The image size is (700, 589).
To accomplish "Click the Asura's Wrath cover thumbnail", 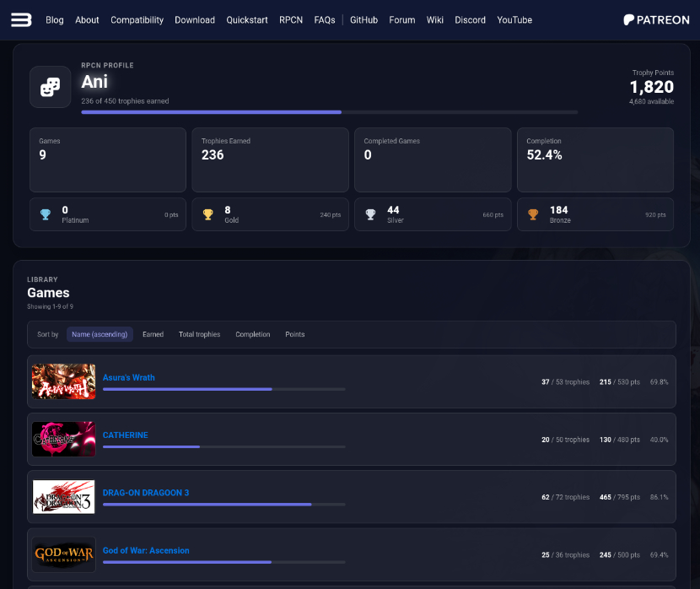I will coord(64,381).
